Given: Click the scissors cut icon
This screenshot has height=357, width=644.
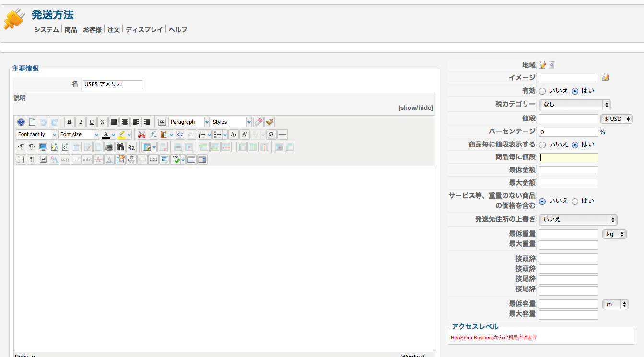Looking at the screenshot, I should tap(141, 134).
